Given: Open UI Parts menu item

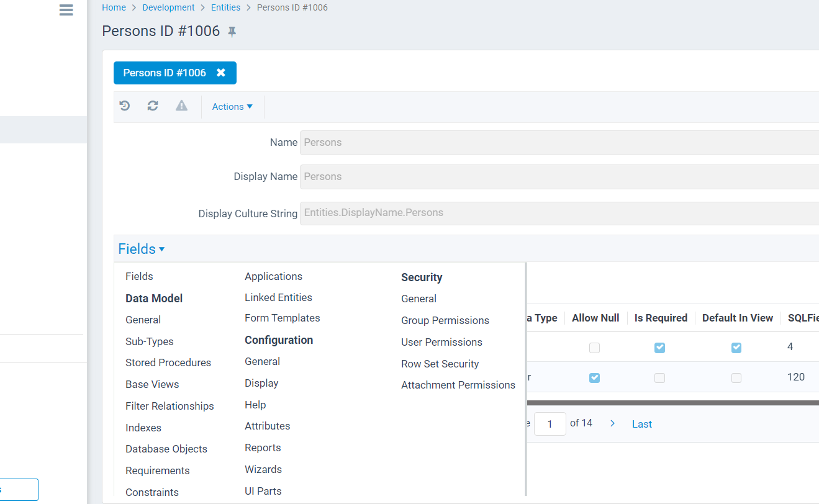Looking at the screenshot, I should point(263,491).
